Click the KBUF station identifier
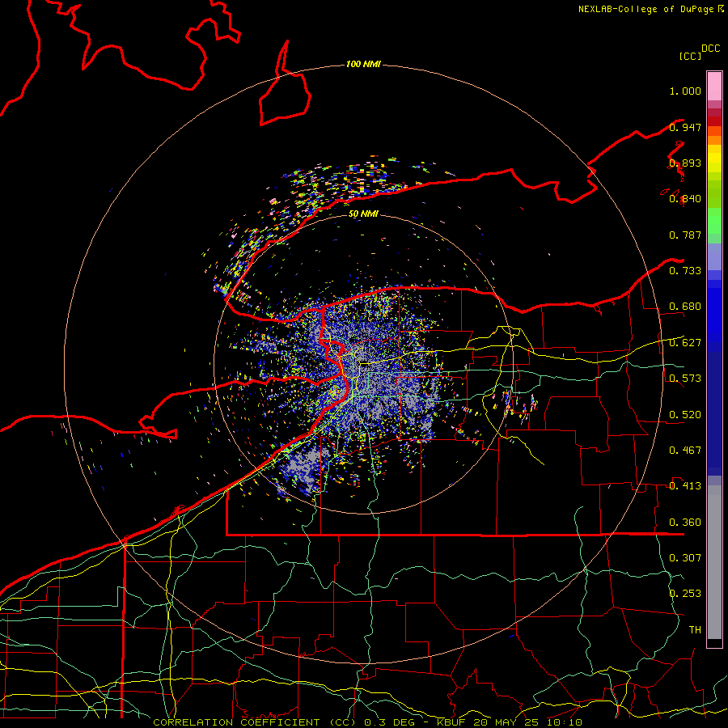Screen dimensions: 728x728 coord(451,722)
